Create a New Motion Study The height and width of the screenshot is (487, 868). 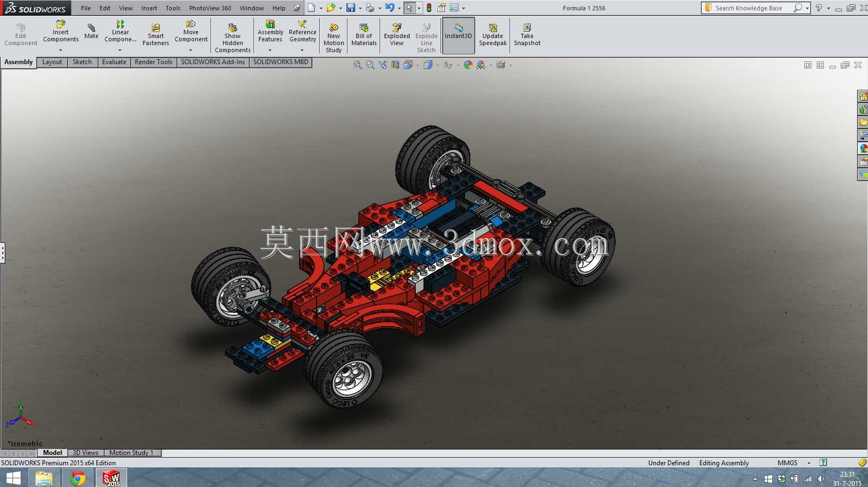tap(334, 38)
